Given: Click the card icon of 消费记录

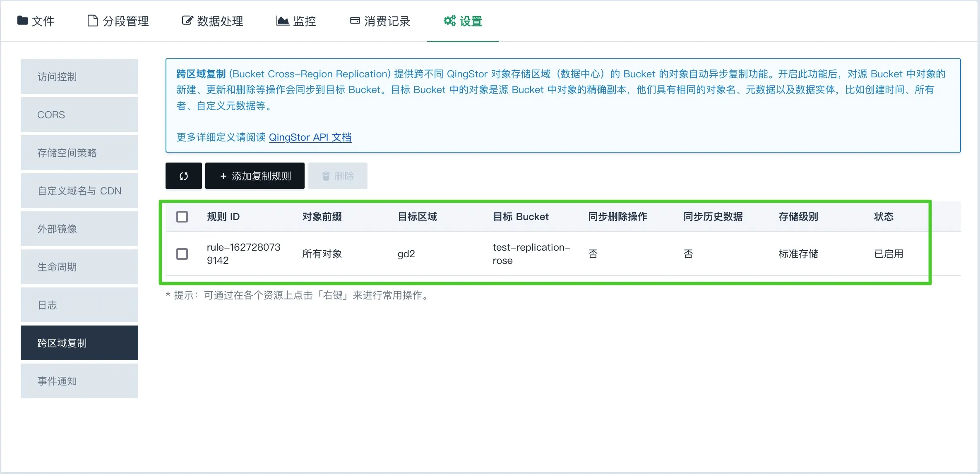Looking at the screenshot, I should tap(355, 20).
